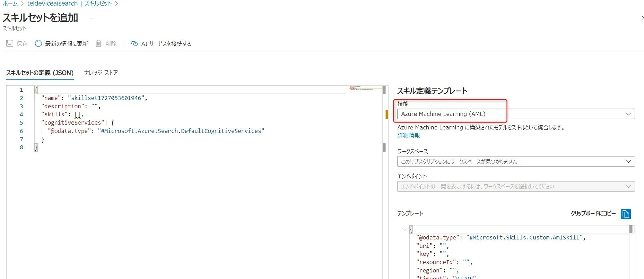This screenshot has height=279, width=644.
Task: Open the エンドポイント dropdown
Action: click(515, 186)
